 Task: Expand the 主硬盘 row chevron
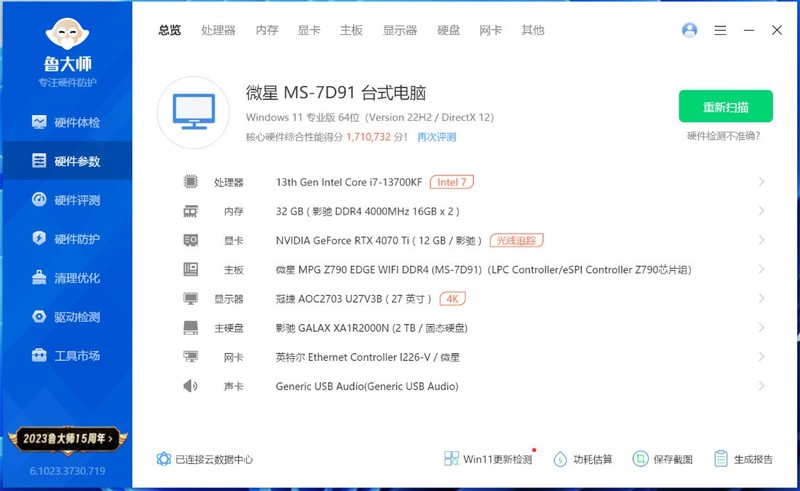[761, 327]
